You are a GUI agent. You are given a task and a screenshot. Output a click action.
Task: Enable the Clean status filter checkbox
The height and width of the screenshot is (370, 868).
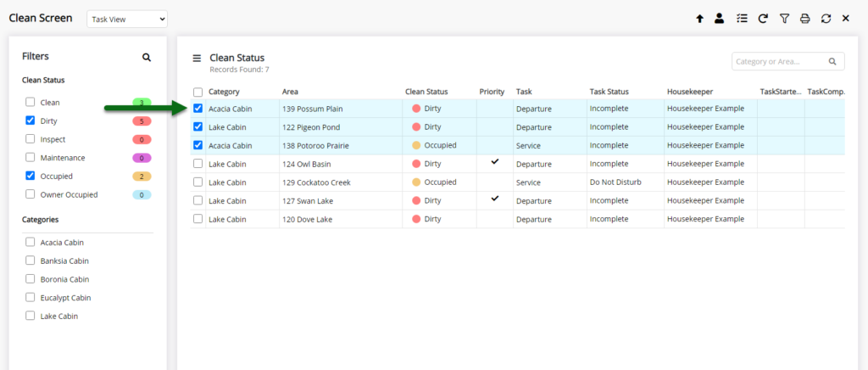tap(31, 102)
